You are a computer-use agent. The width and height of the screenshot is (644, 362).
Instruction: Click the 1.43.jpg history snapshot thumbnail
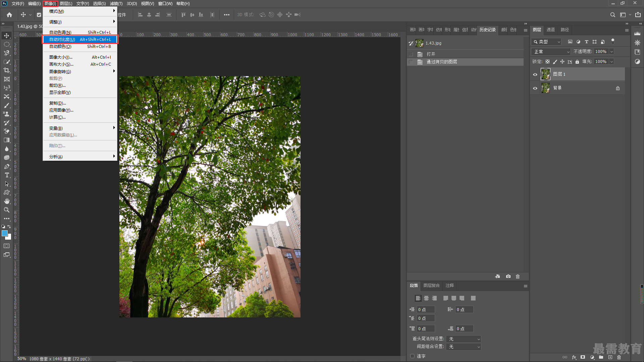[419, 43]
